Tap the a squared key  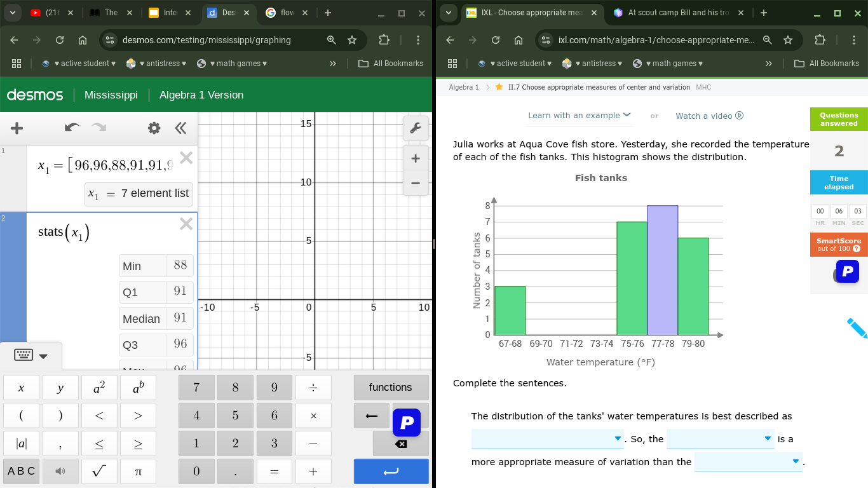[99, 388]
